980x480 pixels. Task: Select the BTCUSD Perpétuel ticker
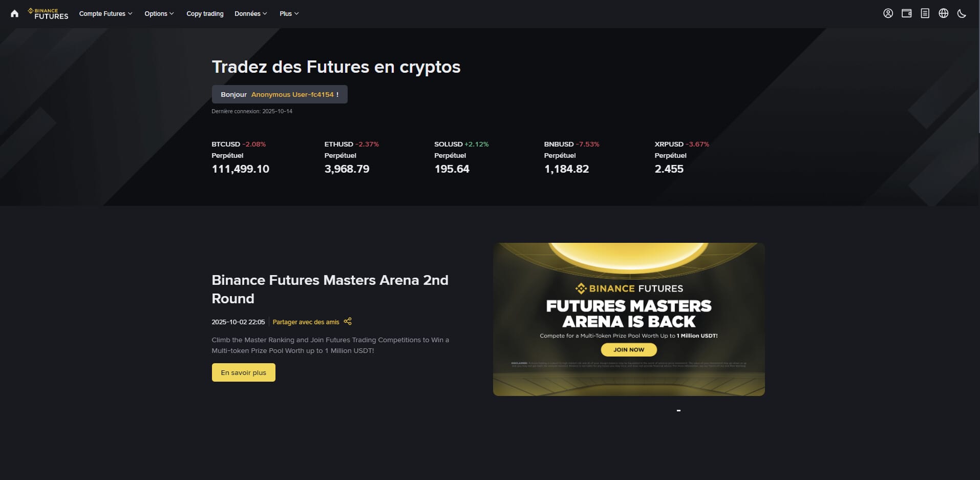pos(240,157)
